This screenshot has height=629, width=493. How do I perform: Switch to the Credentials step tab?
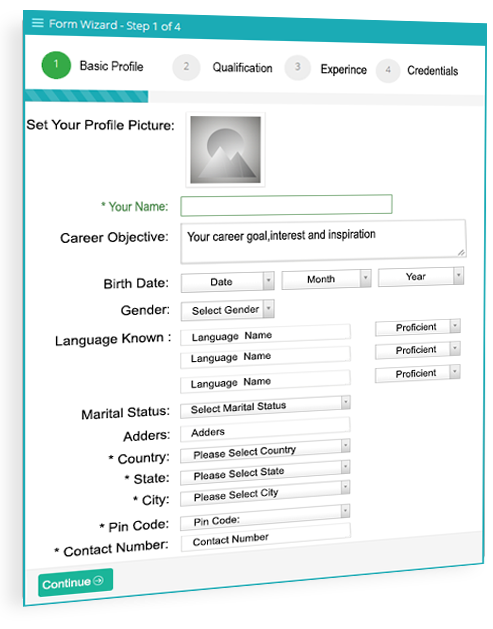coord(432,71)
